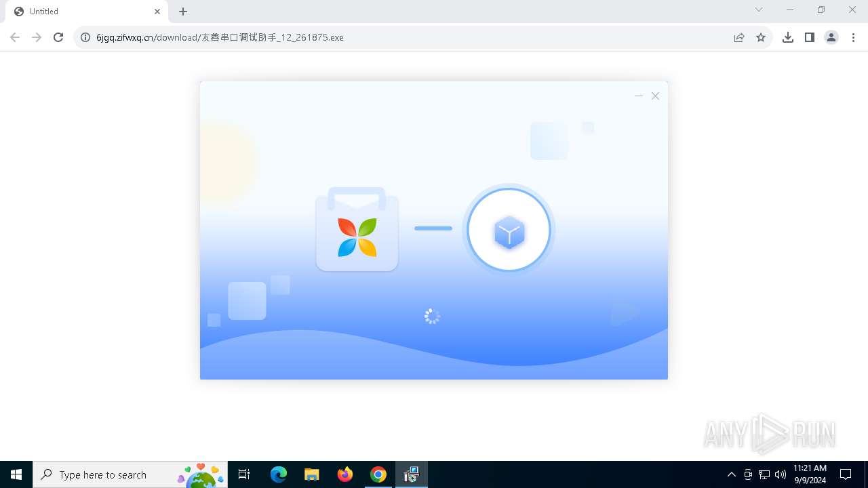Click the Type here to search box
This screenshot has width=868, height=488.
[x=130, y=474]
